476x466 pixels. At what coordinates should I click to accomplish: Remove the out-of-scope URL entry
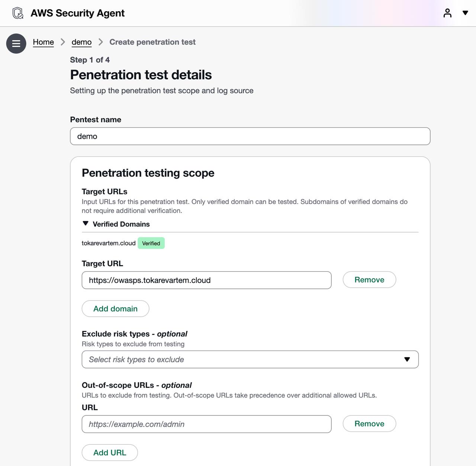[369, 424]
